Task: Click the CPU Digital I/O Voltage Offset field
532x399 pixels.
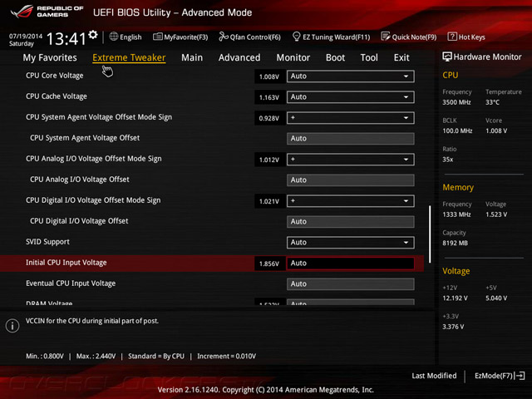Action: (x=351, y=222)
